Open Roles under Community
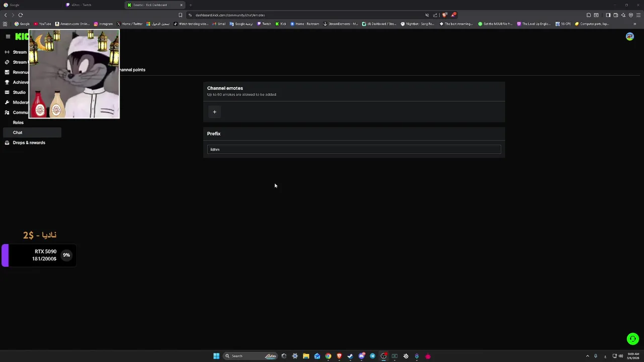This screenshot has height=362, width=644. tap(18, 123)
